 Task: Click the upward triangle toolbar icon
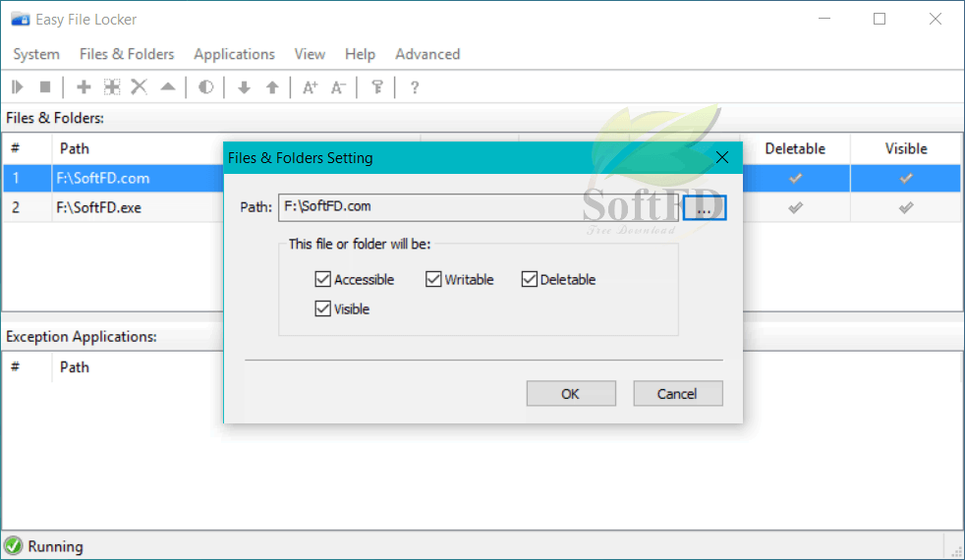(x=168, y=86)
